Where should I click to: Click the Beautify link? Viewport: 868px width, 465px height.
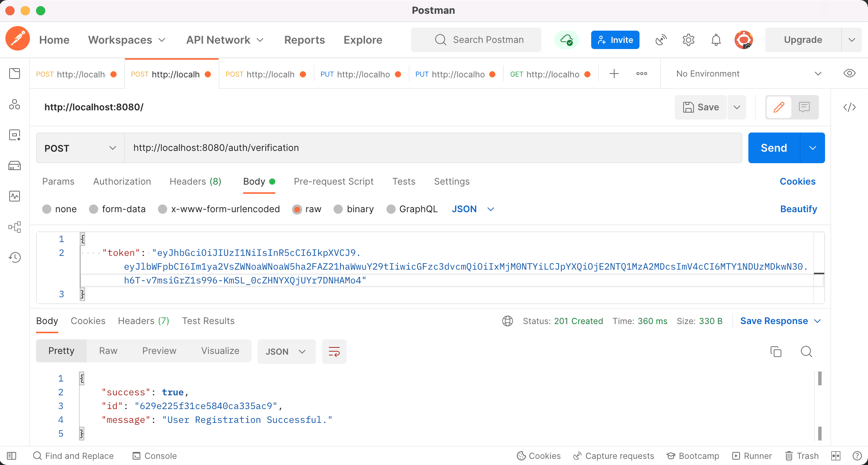tap(799, 209)
